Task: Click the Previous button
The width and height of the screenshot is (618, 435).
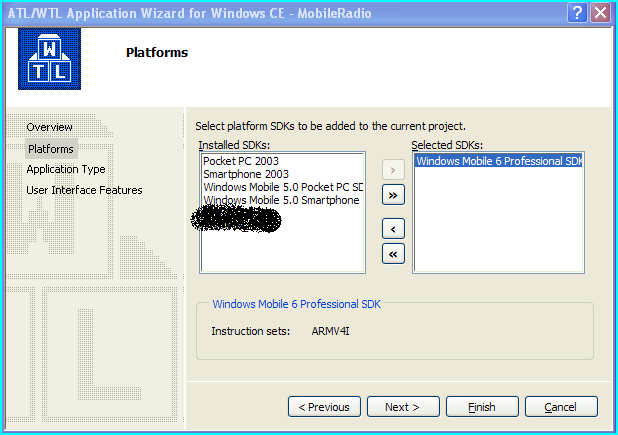Action: [x=324, y=407]
